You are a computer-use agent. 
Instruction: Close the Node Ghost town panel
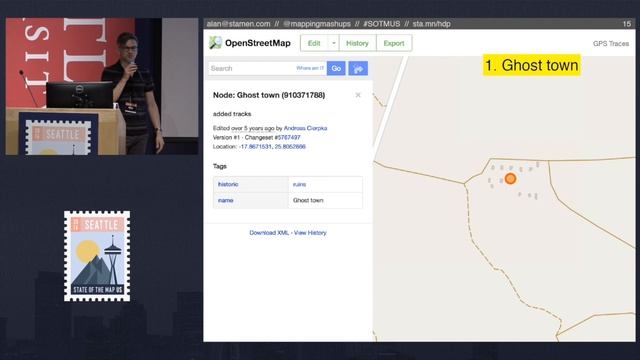pyautogui.click(x=358, y=95)
